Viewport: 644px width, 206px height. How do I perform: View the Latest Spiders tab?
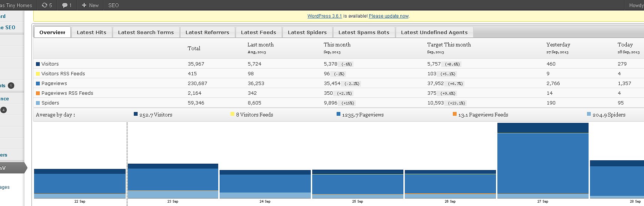click(307, 32)
